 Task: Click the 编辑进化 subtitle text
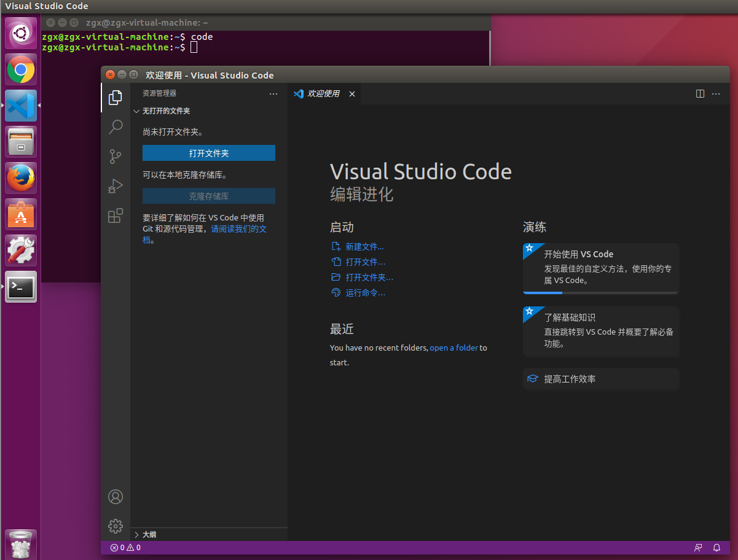tap(361, 194)
